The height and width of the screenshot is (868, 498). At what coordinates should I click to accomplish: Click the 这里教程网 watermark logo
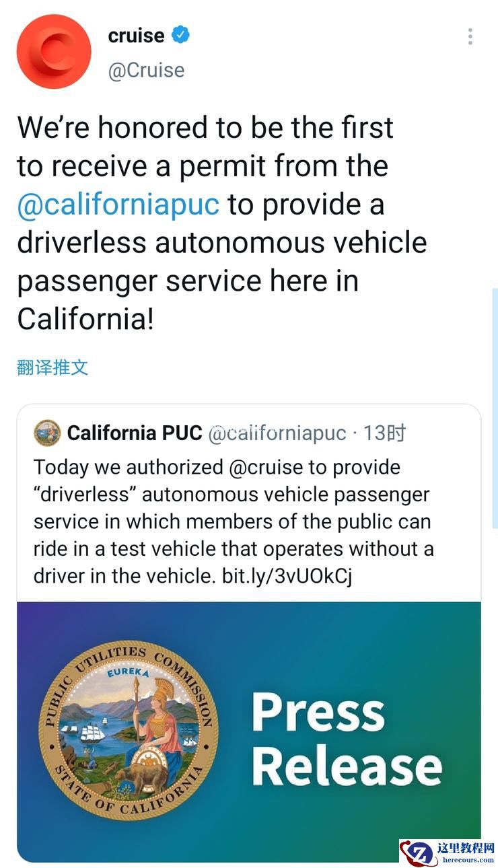(x=420, y=853)
